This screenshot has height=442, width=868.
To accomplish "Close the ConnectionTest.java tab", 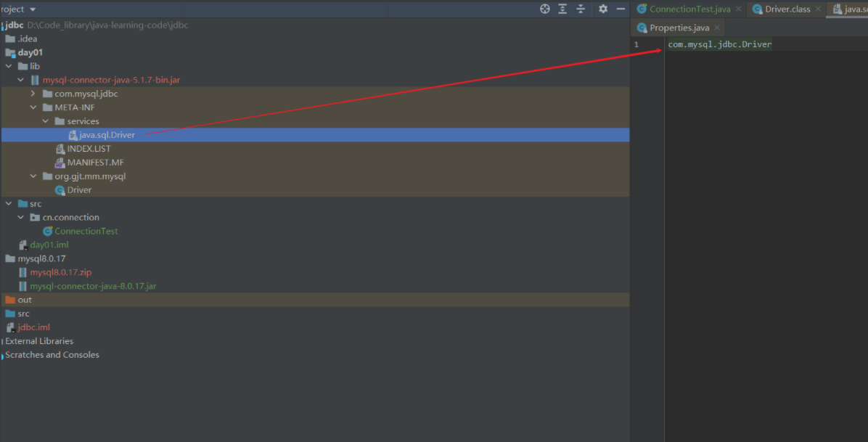I will point(739,9).
